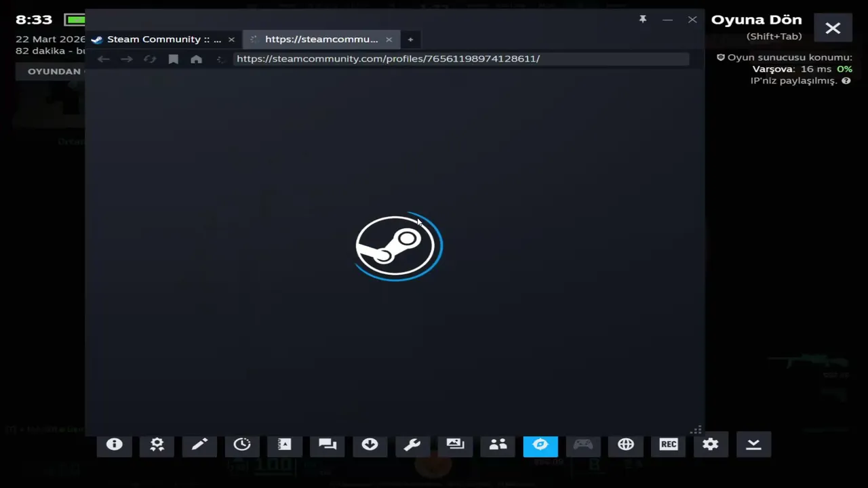Viewport: 868px width, 488px height.
Task: Close the overlay with the X button
Action: (x=833, y=28)
